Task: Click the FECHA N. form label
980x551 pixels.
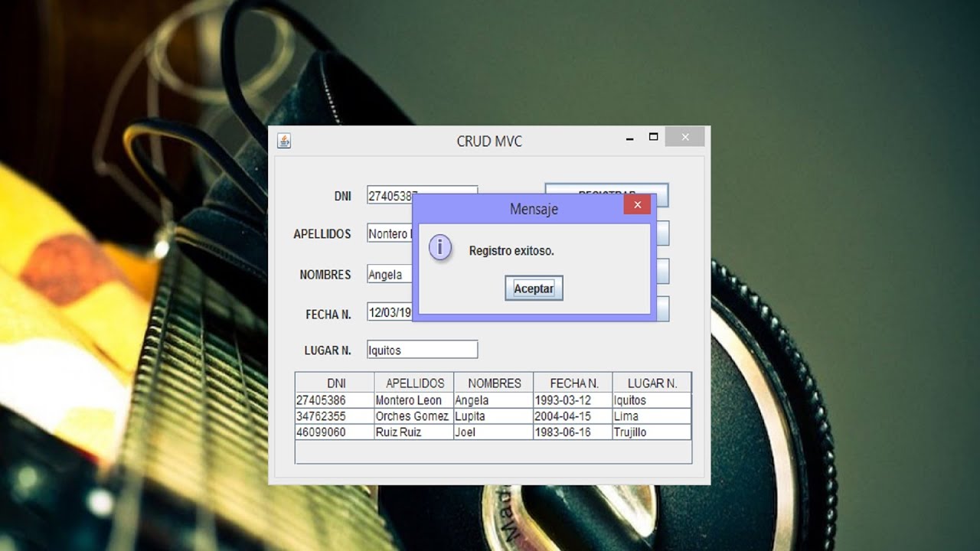Action: (x=328, y=315)
